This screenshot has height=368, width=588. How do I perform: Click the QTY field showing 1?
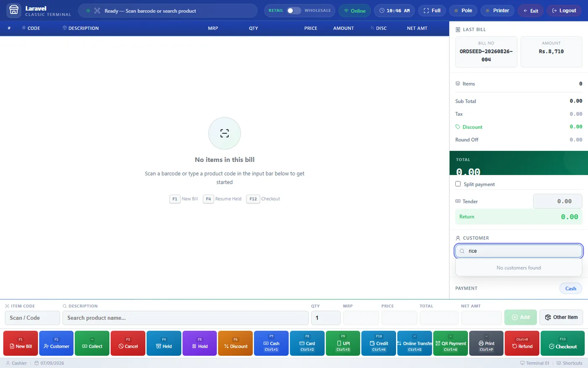coord(325,318)
